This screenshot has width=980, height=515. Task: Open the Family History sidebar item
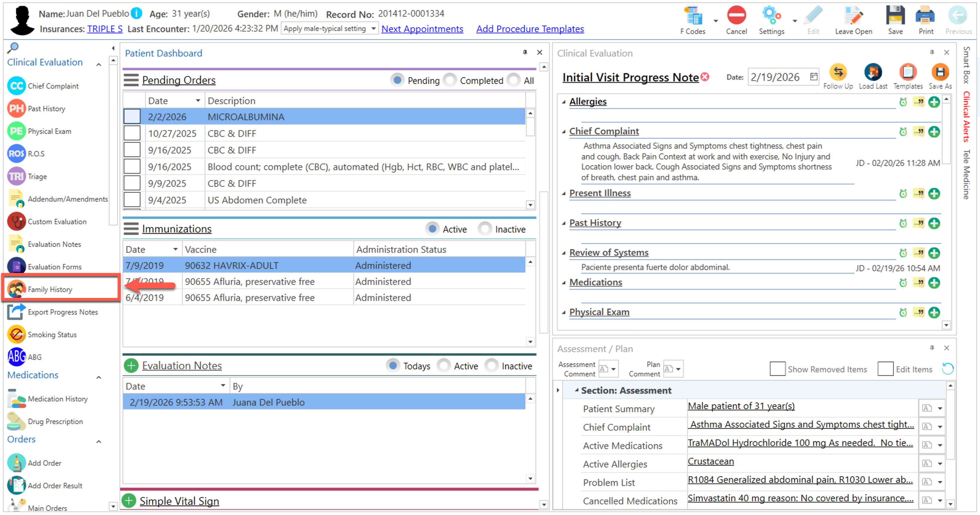(49, 289)
